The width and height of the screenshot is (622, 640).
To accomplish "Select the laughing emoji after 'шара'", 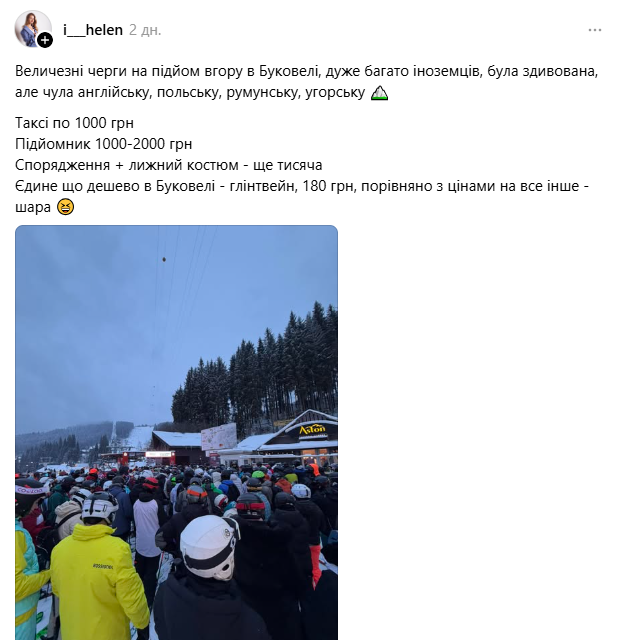I will (x=65, y=207).
